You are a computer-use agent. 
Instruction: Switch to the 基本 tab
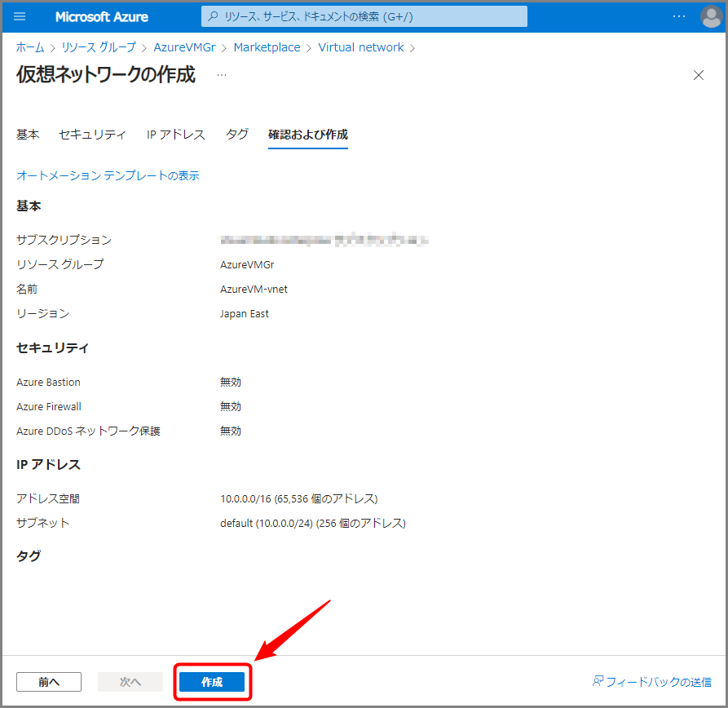point(28,135)
